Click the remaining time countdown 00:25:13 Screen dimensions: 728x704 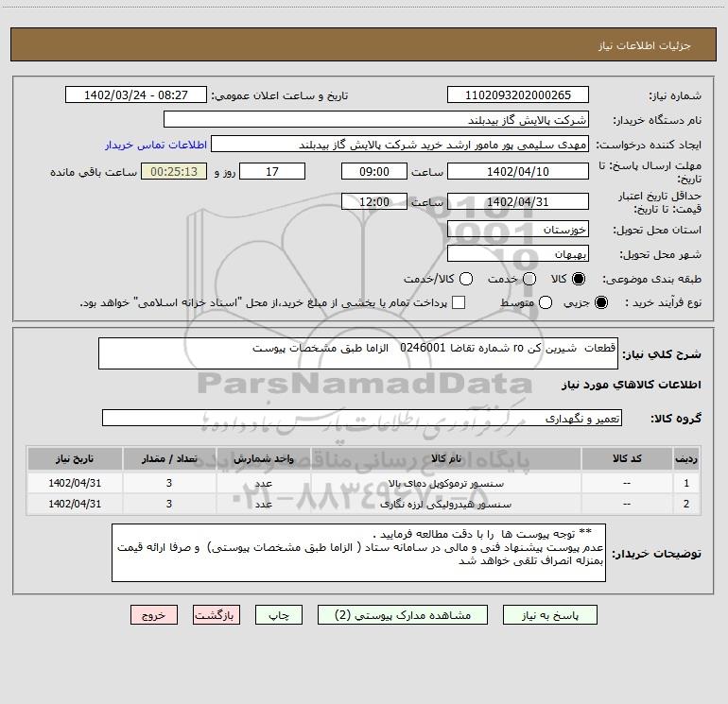point(174,171)
